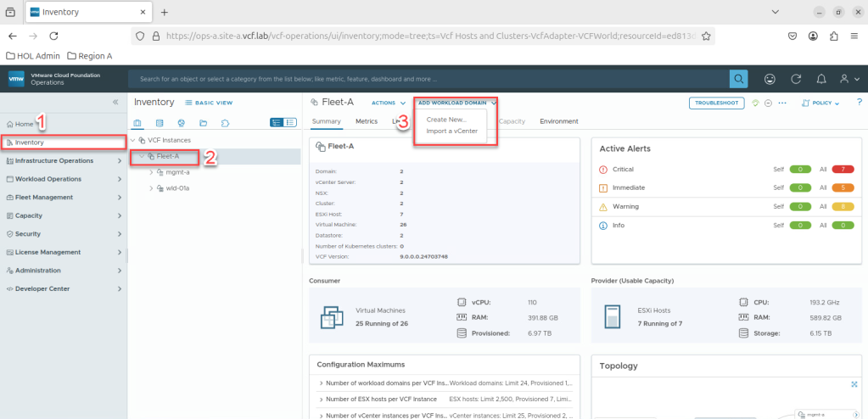868x419 pixels.
Task: Click the Troubleshoot button
Action: [717, 103]
